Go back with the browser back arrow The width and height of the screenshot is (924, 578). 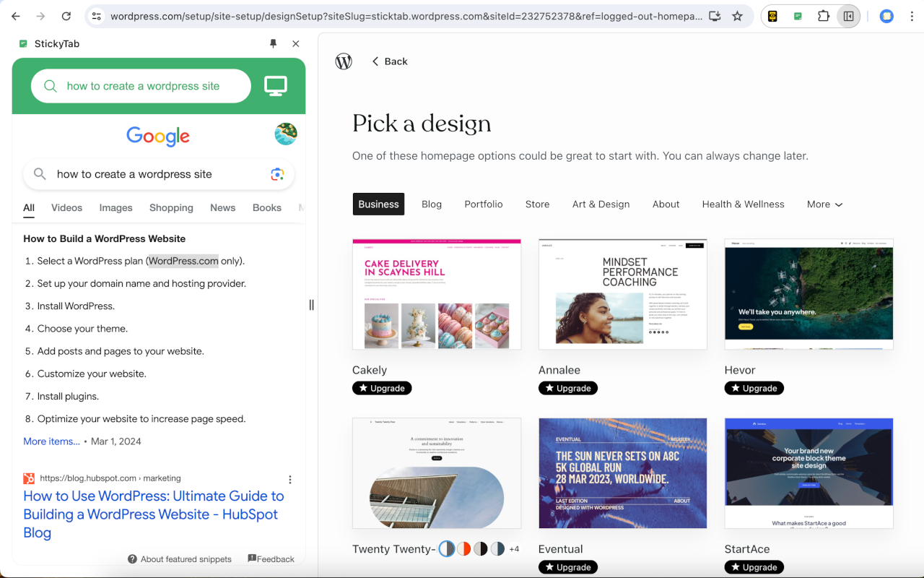click(x=16, y=16)
